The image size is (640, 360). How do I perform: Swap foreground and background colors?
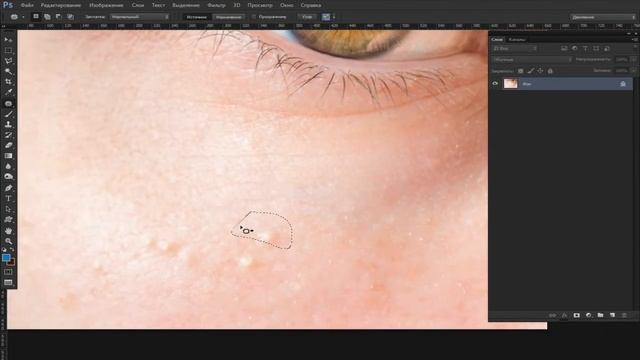click(x=12, y=249)
